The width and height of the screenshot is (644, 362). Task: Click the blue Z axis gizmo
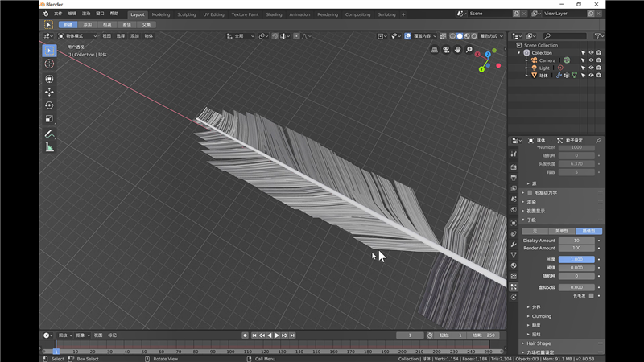[x=488, y=54]
